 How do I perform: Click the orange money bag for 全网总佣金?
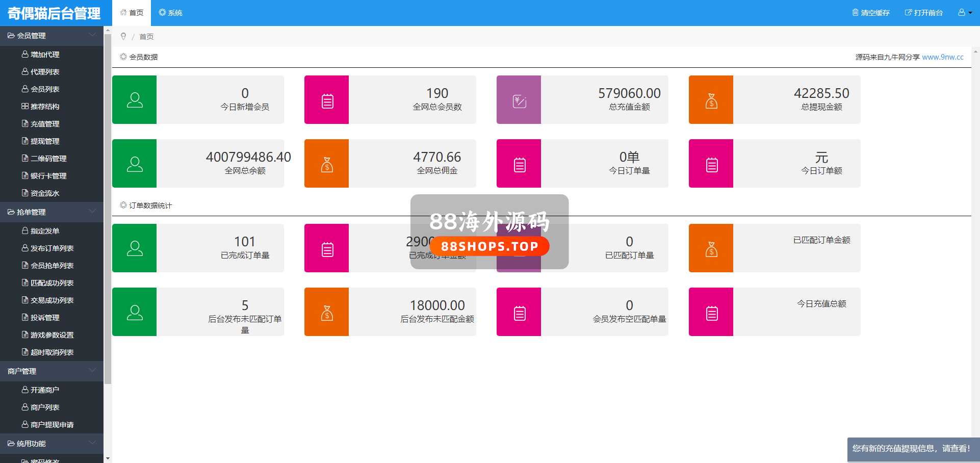coord(326,164)
